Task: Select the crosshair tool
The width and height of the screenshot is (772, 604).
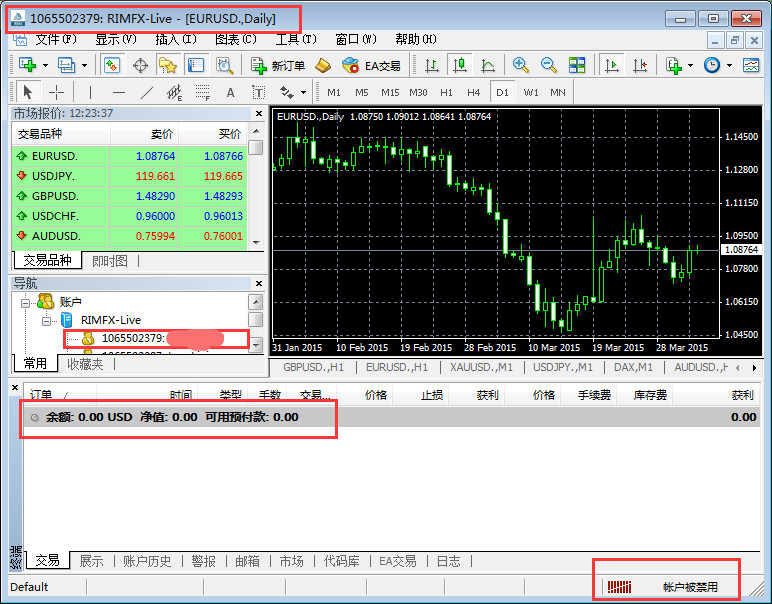Action: 57,92
